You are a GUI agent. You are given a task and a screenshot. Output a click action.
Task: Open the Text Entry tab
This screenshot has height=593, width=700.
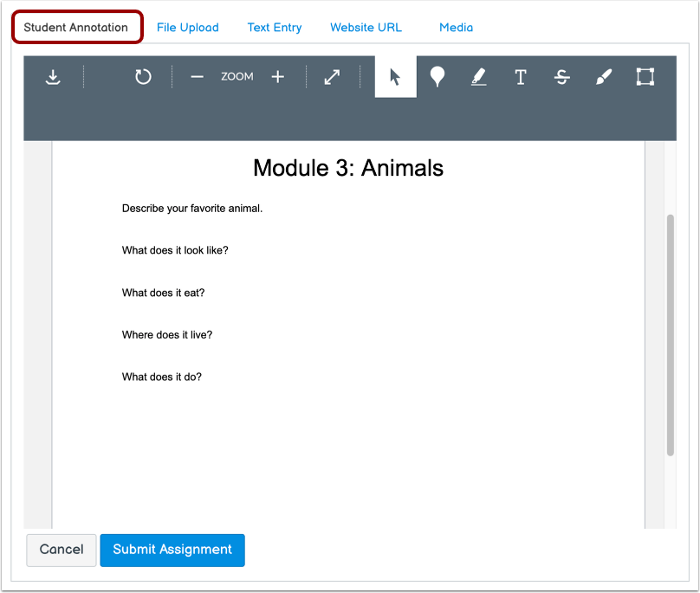tap(274, 27)
